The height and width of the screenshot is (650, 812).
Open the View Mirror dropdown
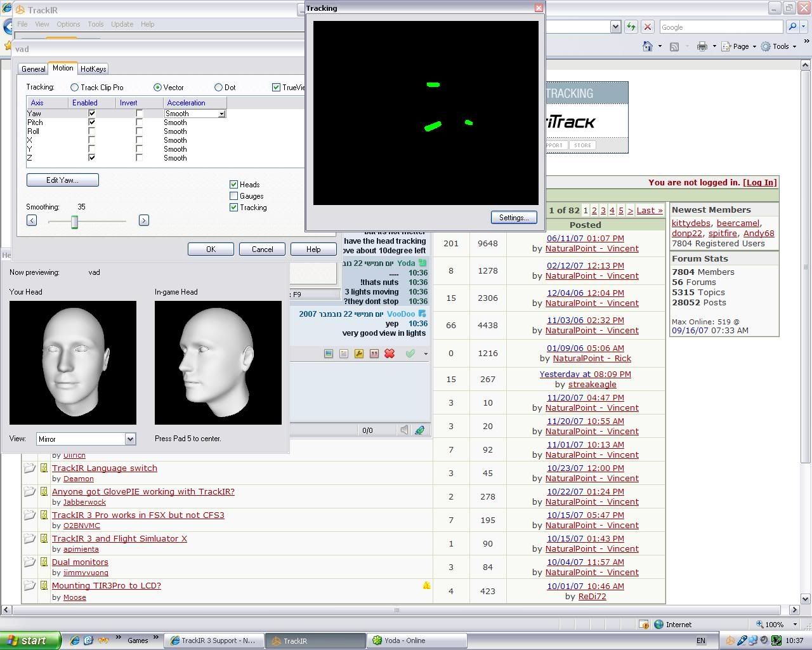pos(130,439)
